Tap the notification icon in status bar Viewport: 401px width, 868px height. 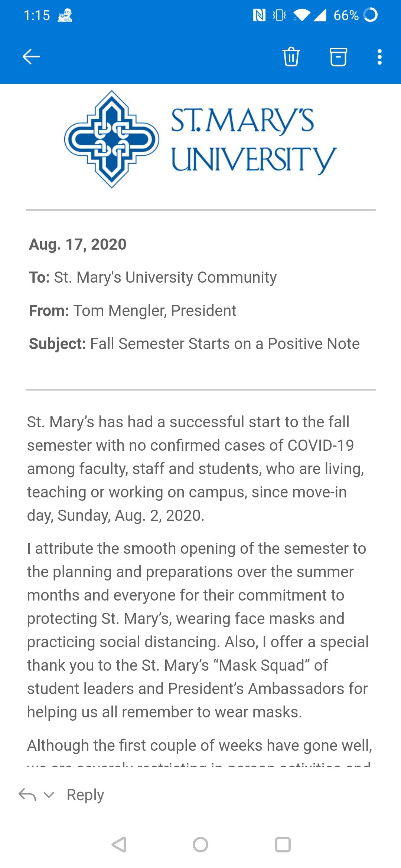(65, 15)
